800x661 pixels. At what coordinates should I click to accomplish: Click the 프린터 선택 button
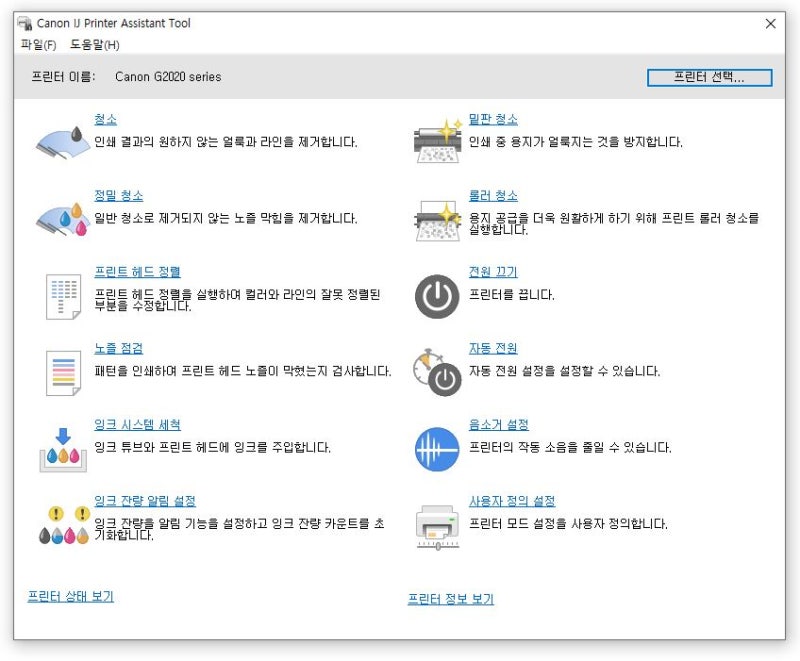coord(710,77)
